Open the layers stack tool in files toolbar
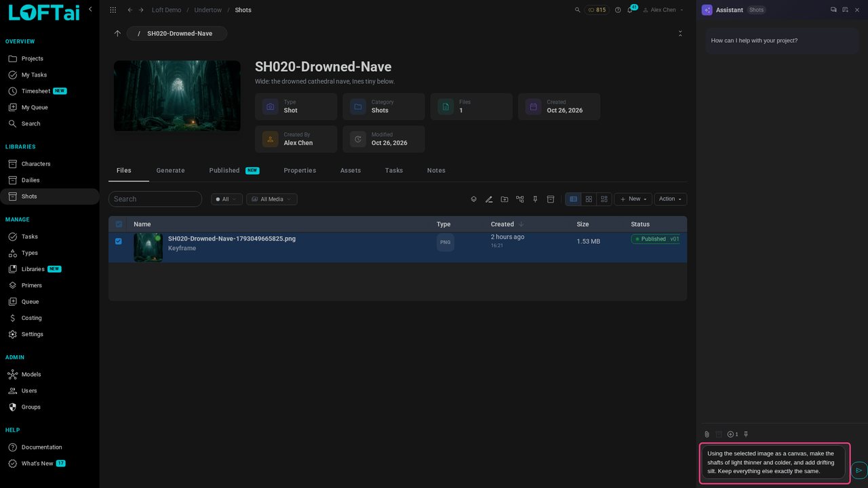This screenshot has height=488, width=868. click(474, 199)
